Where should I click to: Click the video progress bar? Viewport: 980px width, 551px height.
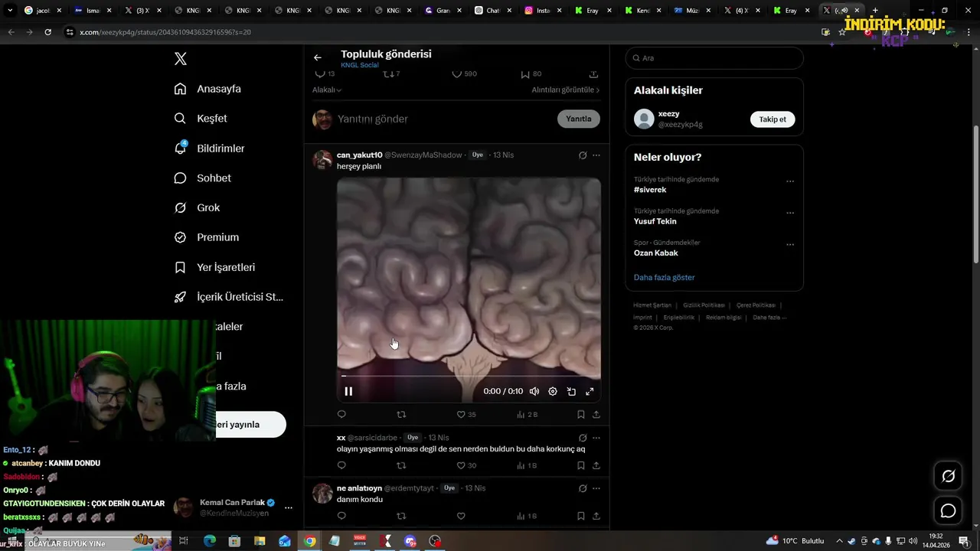pyautogui.click(x=469, y=376)
